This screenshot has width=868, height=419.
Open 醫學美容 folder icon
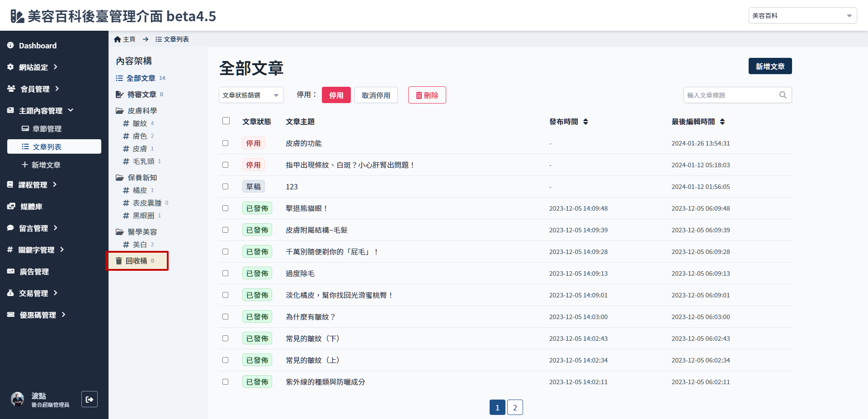(120, 232)
